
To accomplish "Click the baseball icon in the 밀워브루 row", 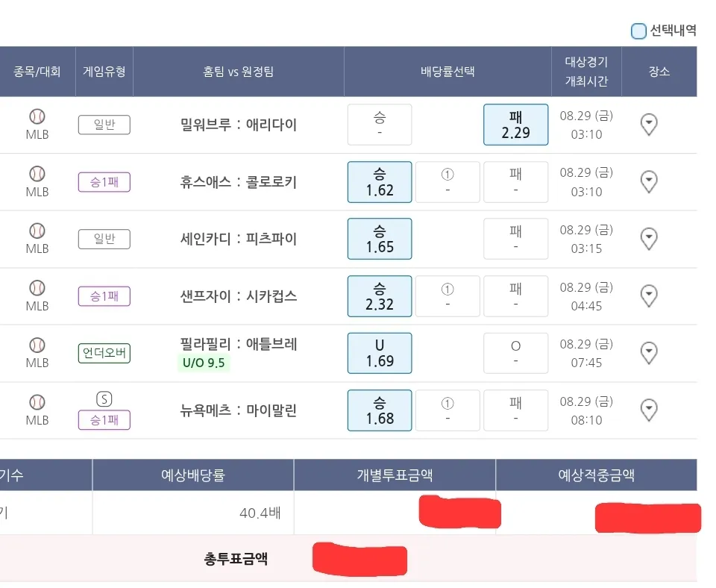I will click(x=37, y=116).
